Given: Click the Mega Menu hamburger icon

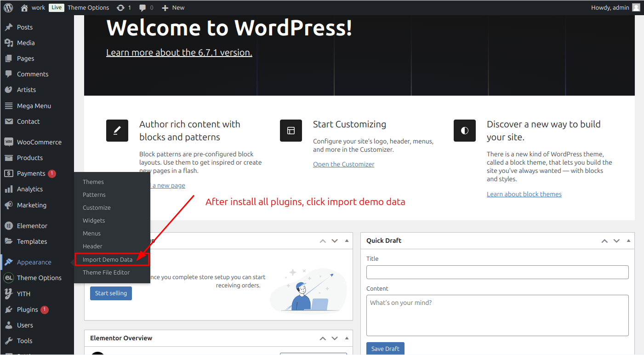Looking at the screenshot, I should tap(8, 106).
